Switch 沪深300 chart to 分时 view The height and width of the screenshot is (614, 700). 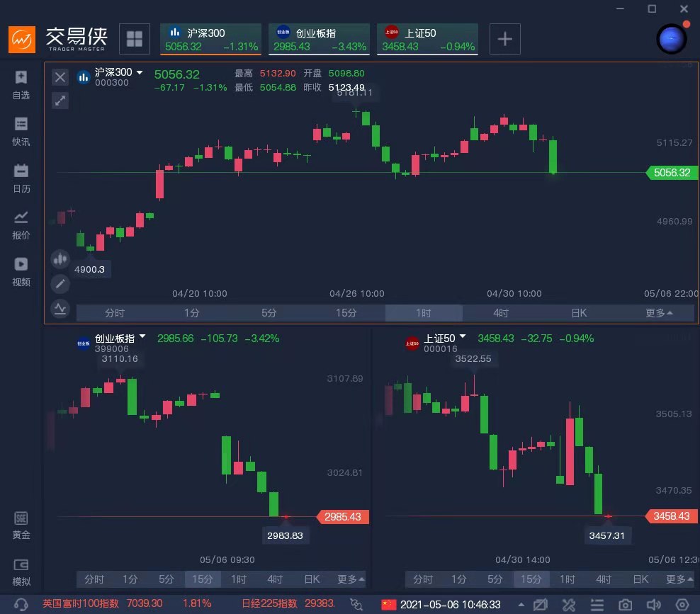(x=115, y=313)
